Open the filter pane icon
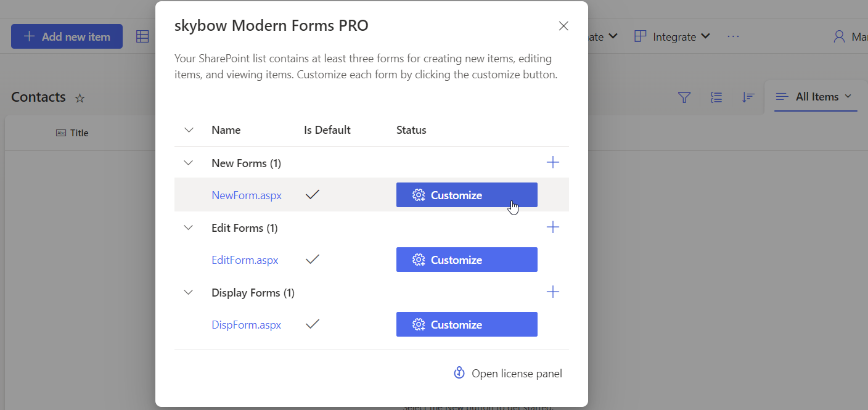868x410 pixels. [x=684, y=97]
